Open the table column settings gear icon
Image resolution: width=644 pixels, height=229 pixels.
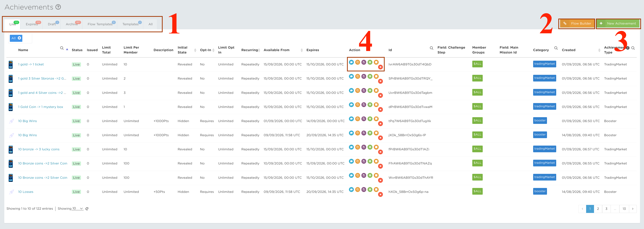point(628,48)
